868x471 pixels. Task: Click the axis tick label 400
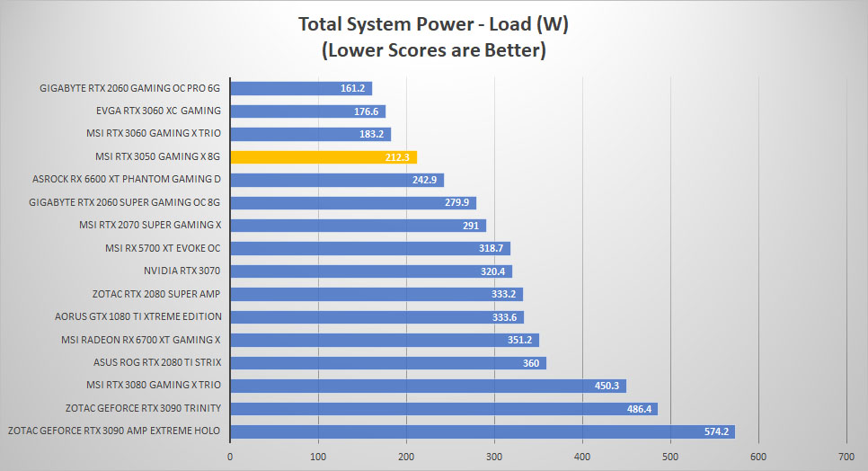pyautogui.click(x=582, y=458)
